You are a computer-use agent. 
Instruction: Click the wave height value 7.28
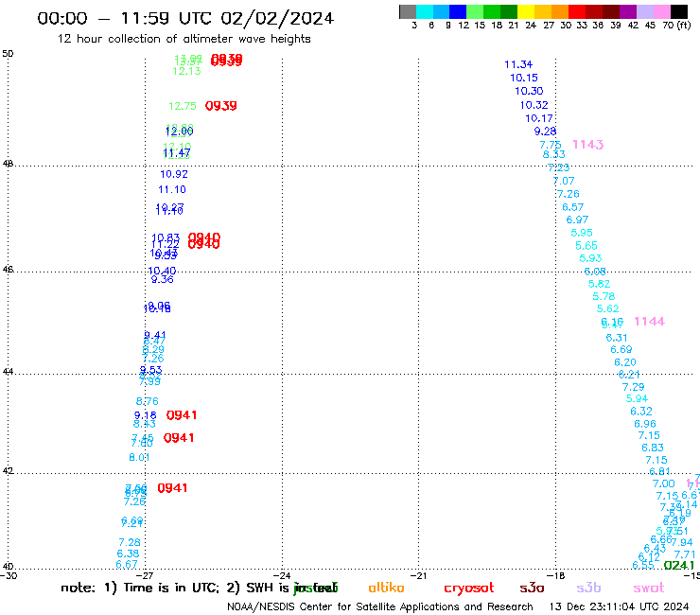click(x=130, y=543)
